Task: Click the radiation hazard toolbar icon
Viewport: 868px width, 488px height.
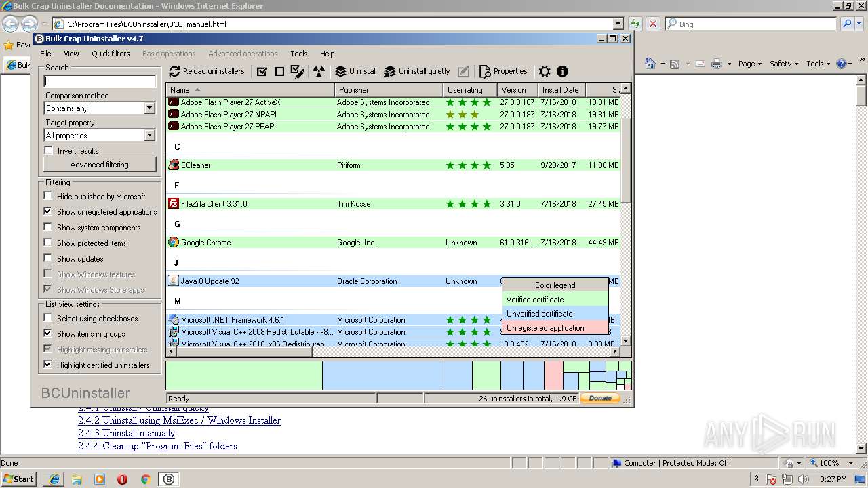Action: [x=319, y=71]
